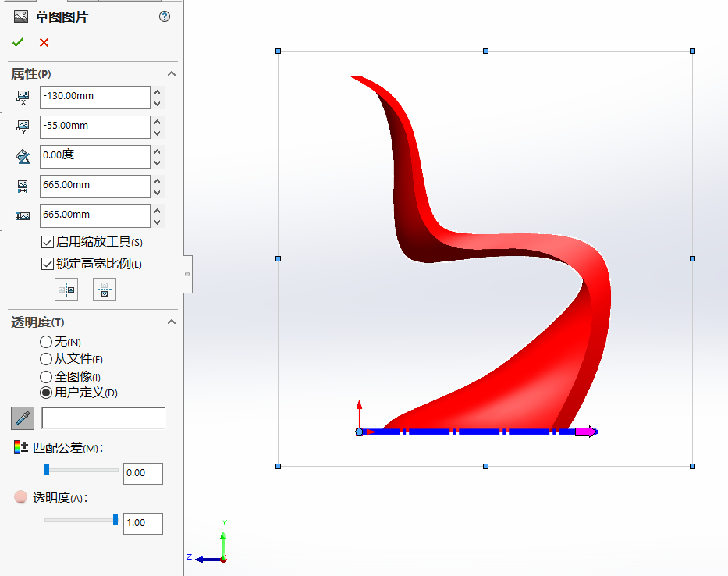Click the matching tolerance 0.00 field
The image size is (728, 576).
pos(143,473)
